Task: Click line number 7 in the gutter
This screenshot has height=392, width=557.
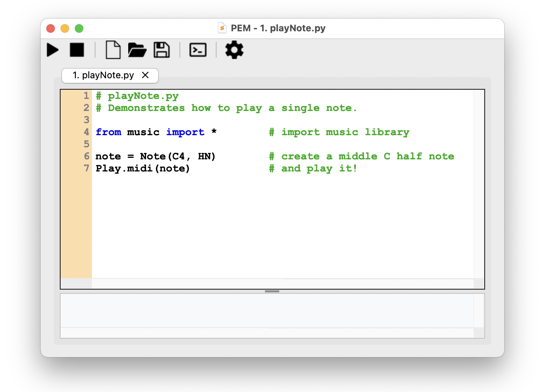Action: click(x=86, y=168)
